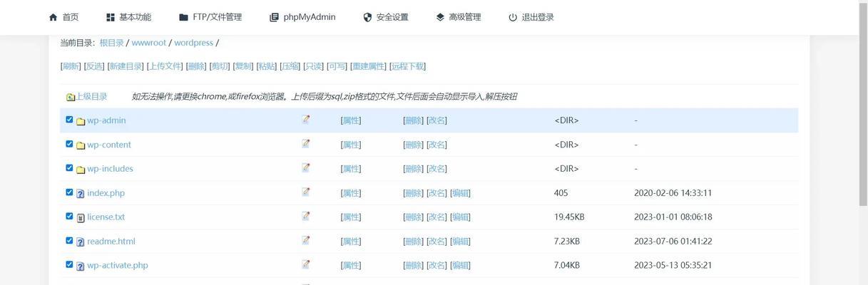Click the 粘贴 paste action
868x285 pixels.
tap(267, 66)
